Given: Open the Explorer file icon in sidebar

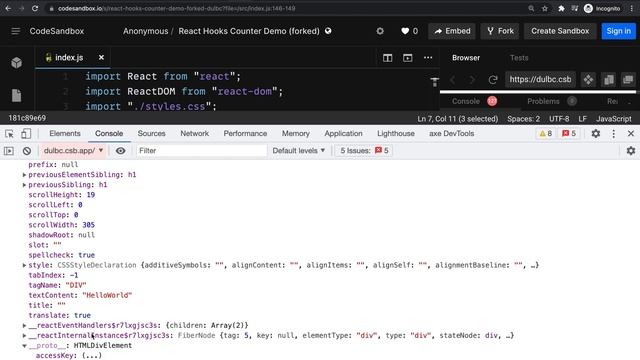Looking at the screenshot, I should (16, 95).
